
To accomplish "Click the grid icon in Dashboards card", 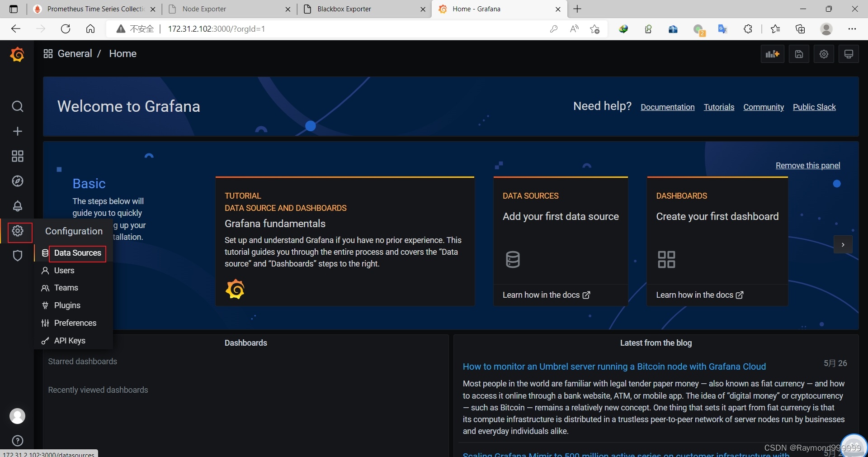I will click(666, 259).
